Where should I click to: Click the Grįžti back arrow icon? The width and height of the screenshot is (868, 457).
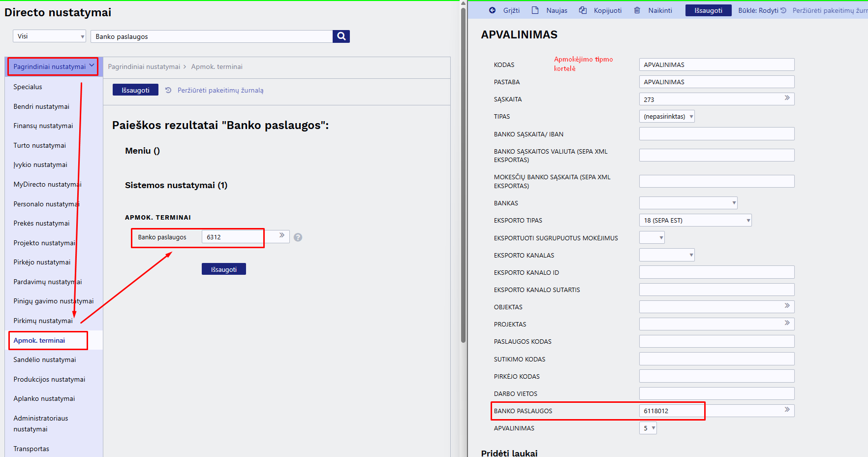pos(492,10)
